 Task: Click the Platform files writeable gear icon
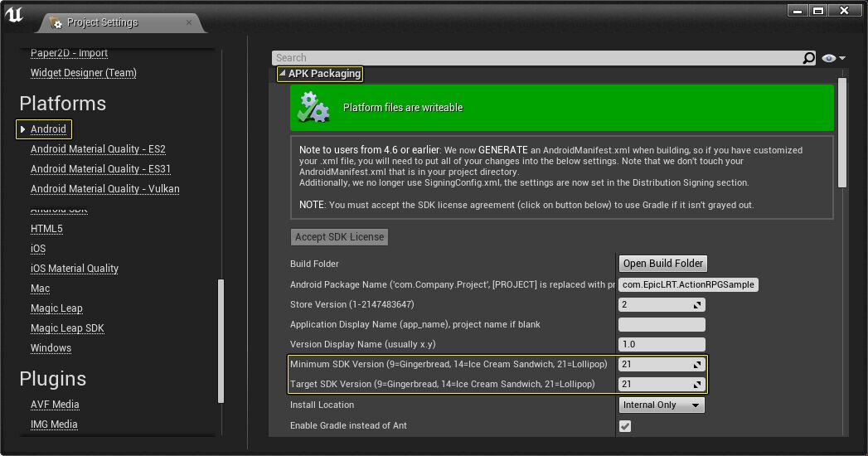tap(313, 108)
